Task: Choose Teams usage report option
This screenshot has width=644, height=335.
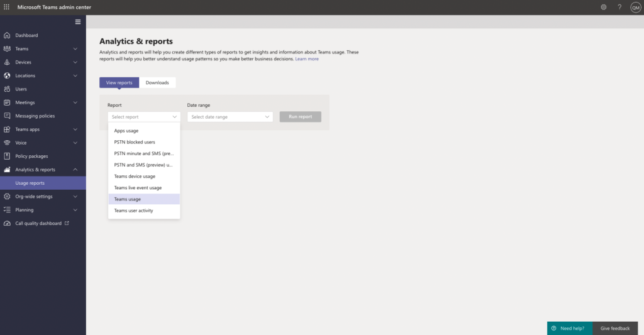Action: pyautogui.click(x=144, y=199)
